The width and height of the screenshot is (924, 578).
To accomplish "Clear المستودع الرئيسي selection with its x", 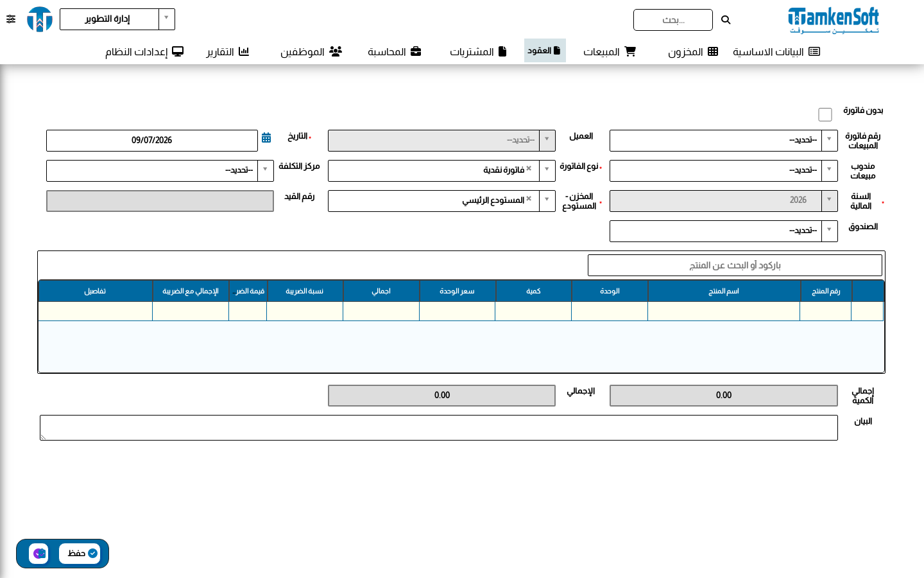I will [529, 199].
